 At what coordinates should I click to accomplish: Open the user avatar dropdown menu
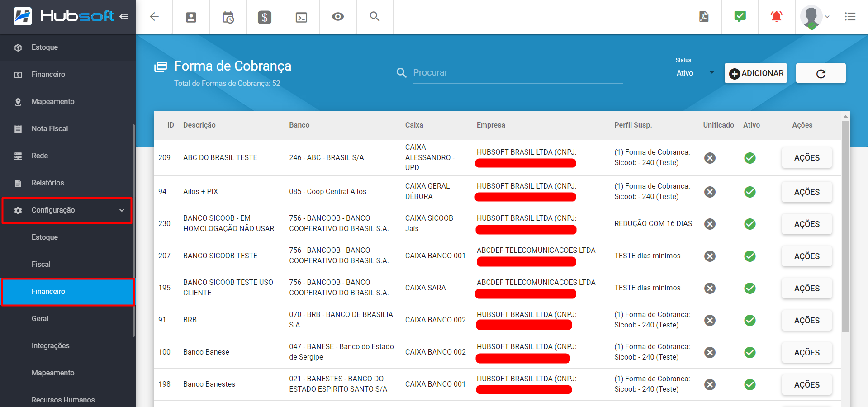point(814,17)
